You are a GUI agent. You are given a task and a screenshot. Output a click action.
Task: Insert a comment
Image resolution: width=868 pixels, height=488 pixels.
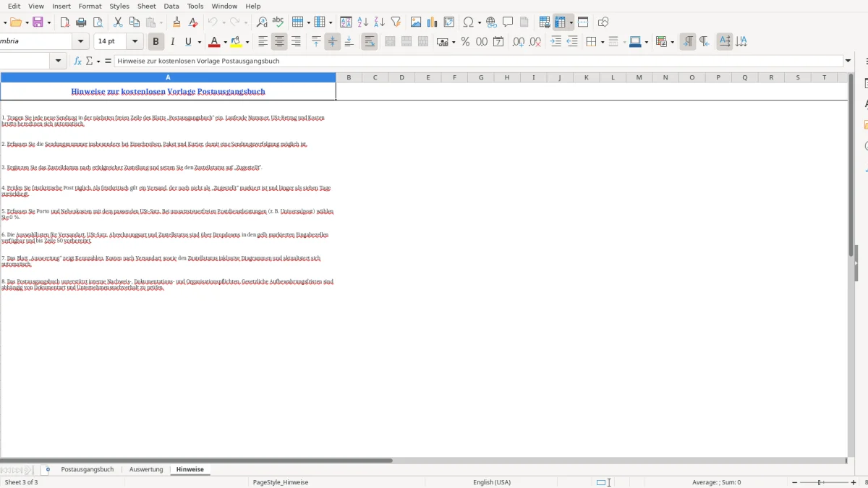[x=508, y=22]
